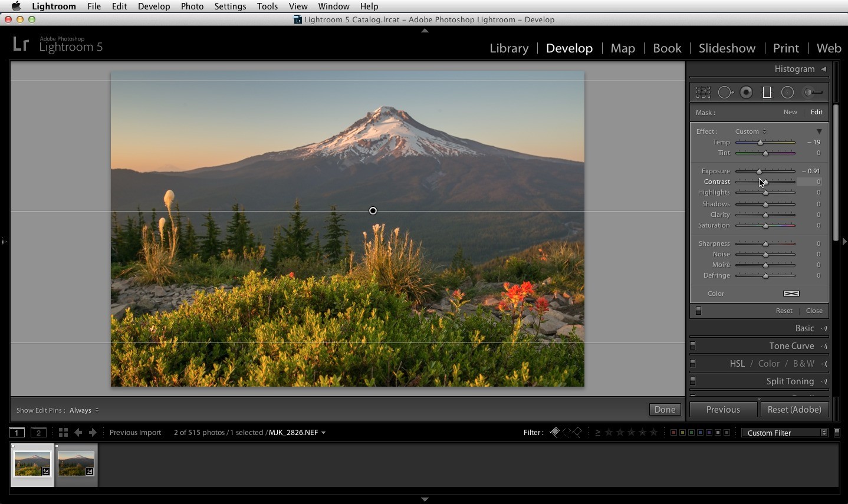Toggle the HSL panel on/off switch
Viewport: 848px width, 504px height.
(x=693, y=364)
